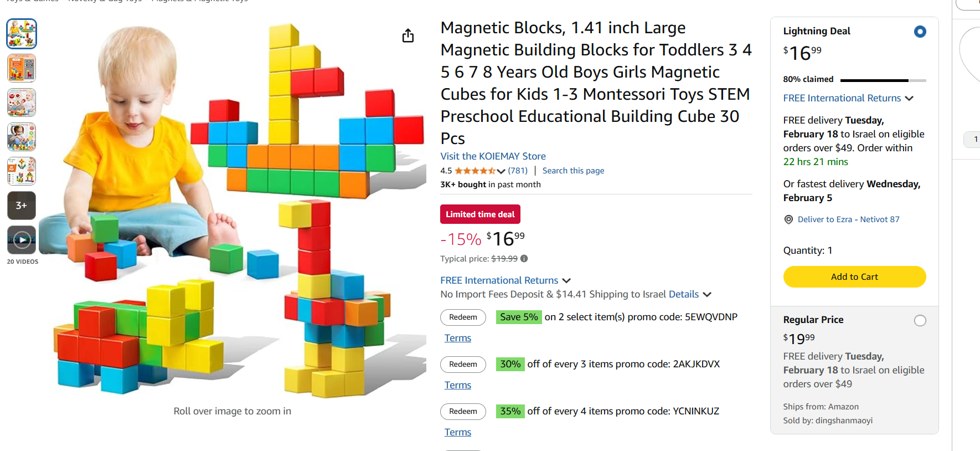Redeem the 30% off promo code
Image resolution: width=980 pixels, height=451 pixels.
pyautogui.click(x=463, y=365)
